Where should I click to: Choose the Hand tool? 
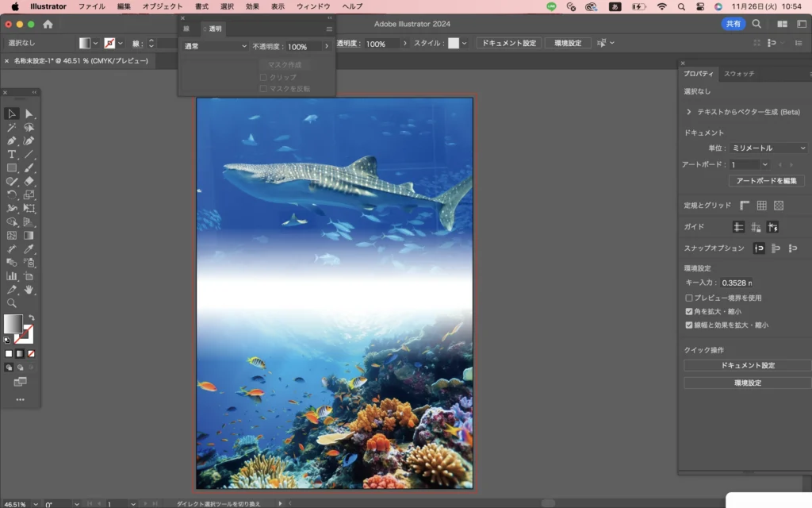29,290
